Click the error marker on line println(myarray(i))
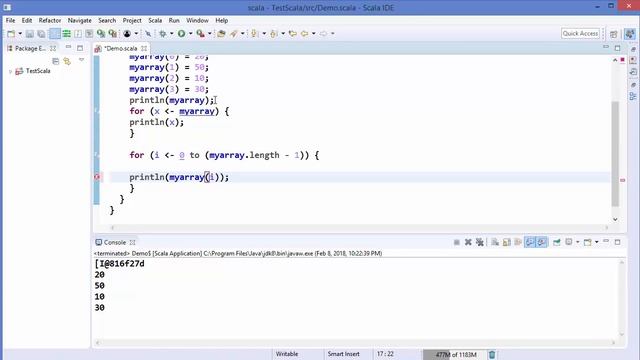 point(97,177)
